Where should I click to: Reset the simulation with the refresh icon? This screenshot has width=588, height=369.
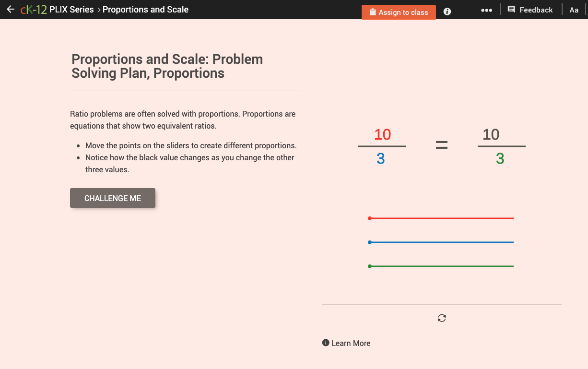441,318
